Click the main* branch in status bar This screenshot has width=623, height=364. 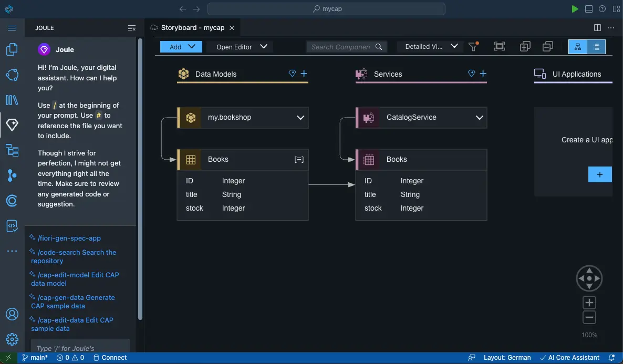(35, 358)
